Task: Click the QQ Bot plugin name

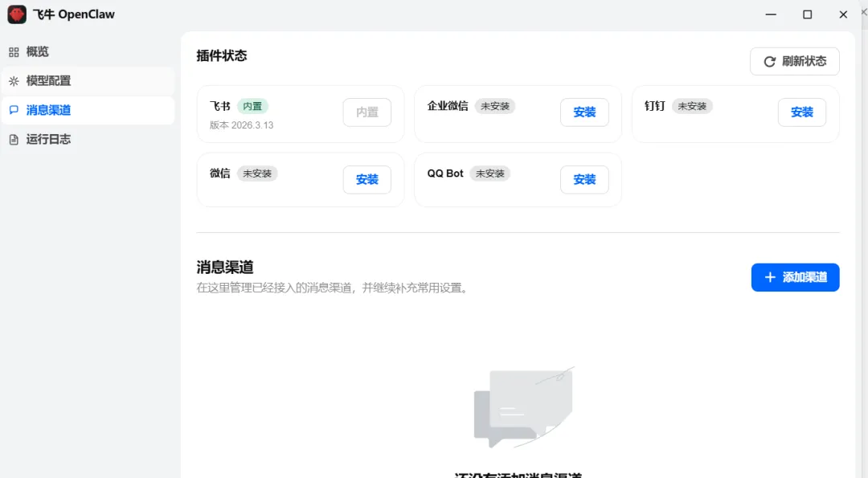Action: [445, 174]
